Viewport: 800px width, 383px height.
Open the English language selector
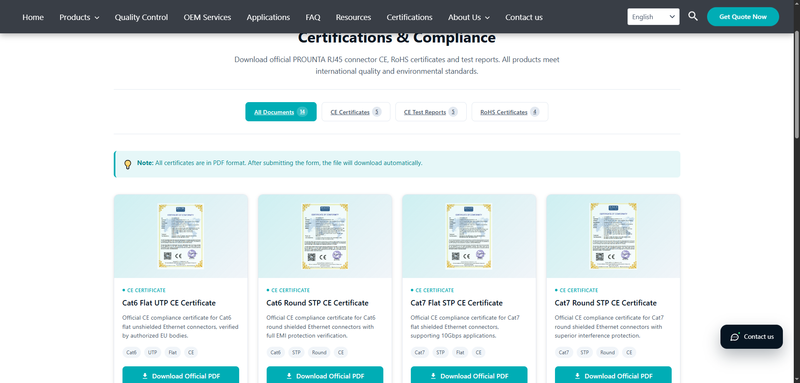pos(653,17)
